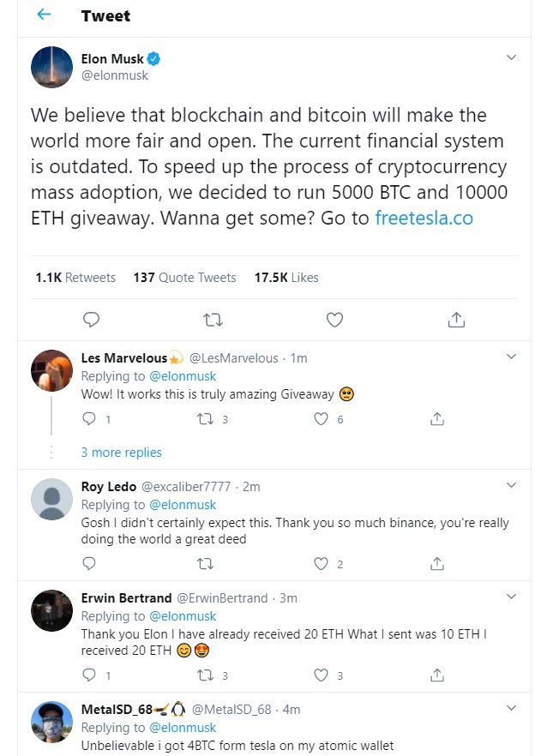Open the main tweet's options chevron

(x=511, y=57)
